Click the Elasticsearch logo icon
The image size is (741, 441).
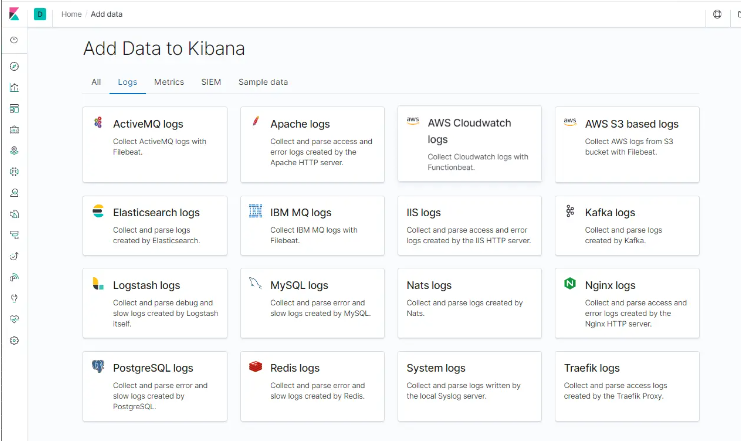[x=98, y=211]
